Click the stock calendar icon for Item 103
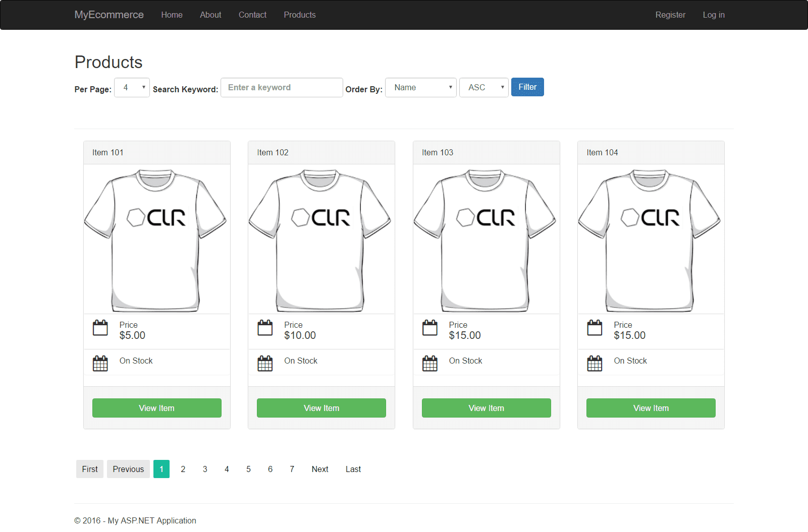Viewport: 808px width, 532px height. coord(430,364)
